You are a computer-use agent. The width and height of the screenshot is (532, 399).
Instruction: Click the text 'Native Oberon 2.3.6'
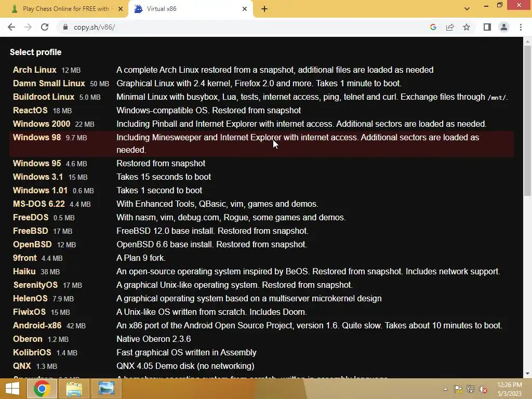153,339
